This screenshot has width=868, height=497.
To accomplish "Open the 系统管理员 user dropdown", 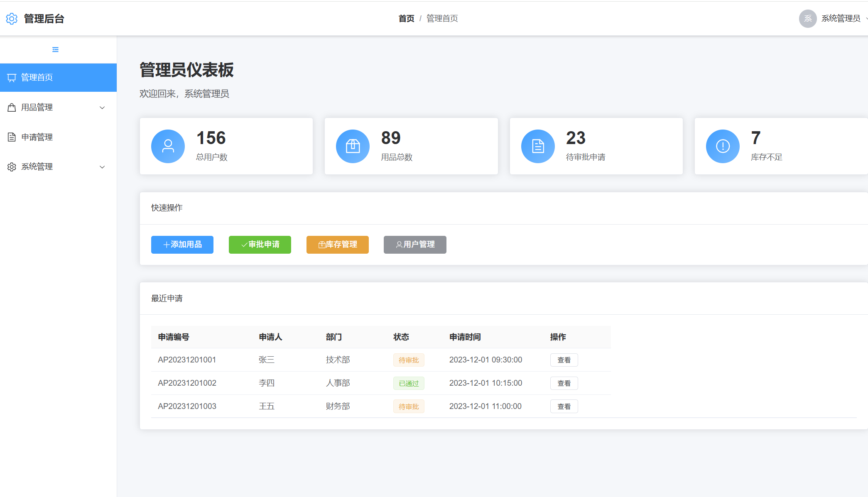I will coord(841,19).
